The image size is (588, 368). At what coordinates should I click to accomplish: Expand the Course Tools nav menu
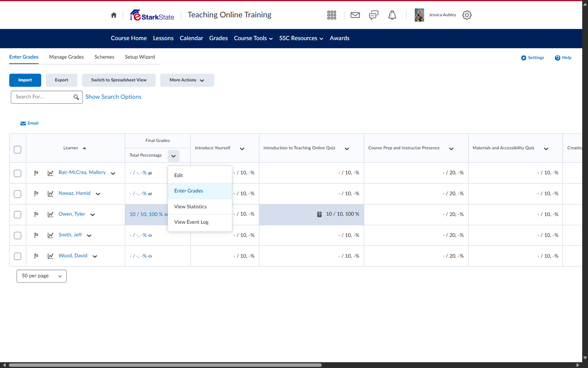point(254,38)
